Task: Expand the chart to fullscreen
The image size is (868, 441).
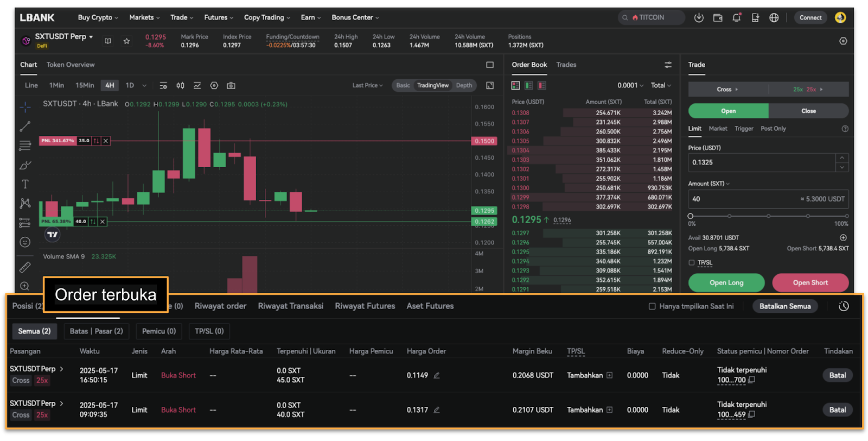Action: (490, 85)
